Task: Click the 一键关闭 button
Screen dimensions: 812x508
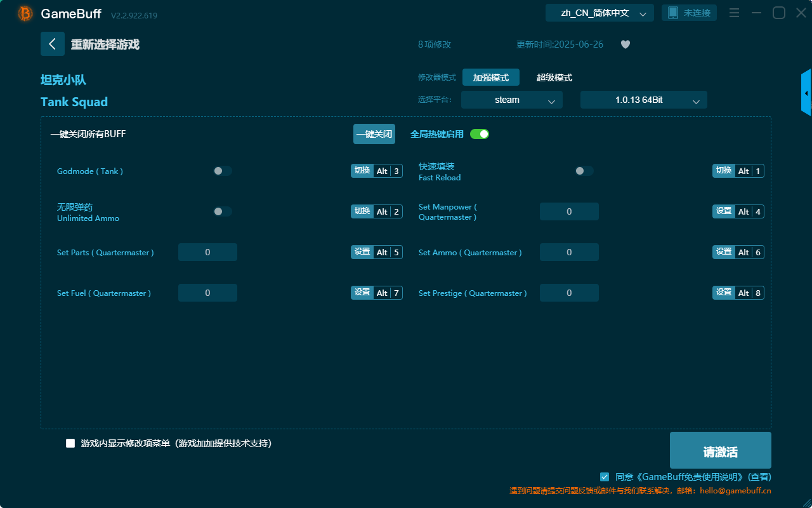Action: (374, 134)
